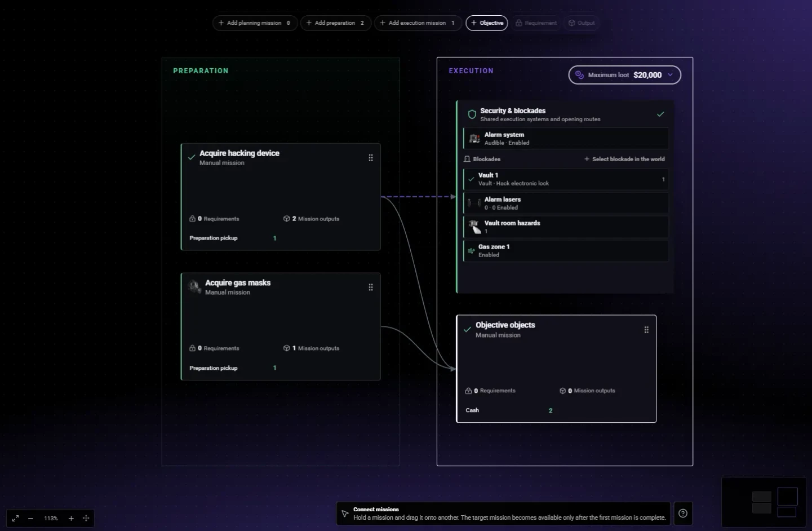Click the gas mask icon on Acquire gas masks
The image size is (812, 531).
point(194,287)
